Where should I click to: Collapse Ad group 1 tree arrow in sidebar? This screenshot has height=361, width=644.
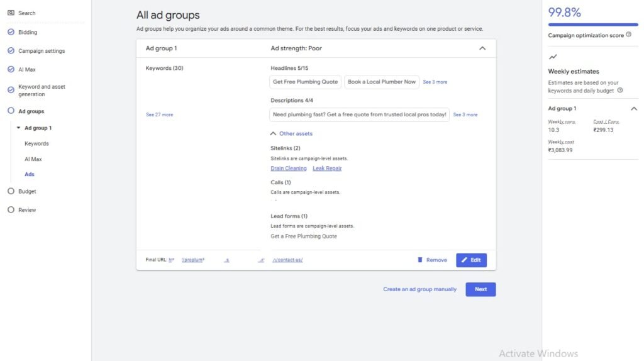[18, 128]
